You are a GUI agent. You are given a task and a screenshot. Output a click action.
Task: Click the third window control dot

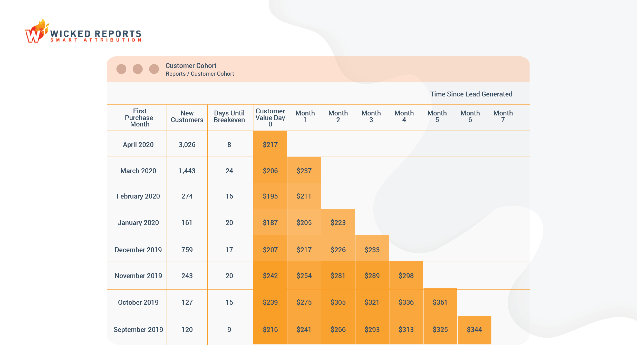tap(154, 69)
